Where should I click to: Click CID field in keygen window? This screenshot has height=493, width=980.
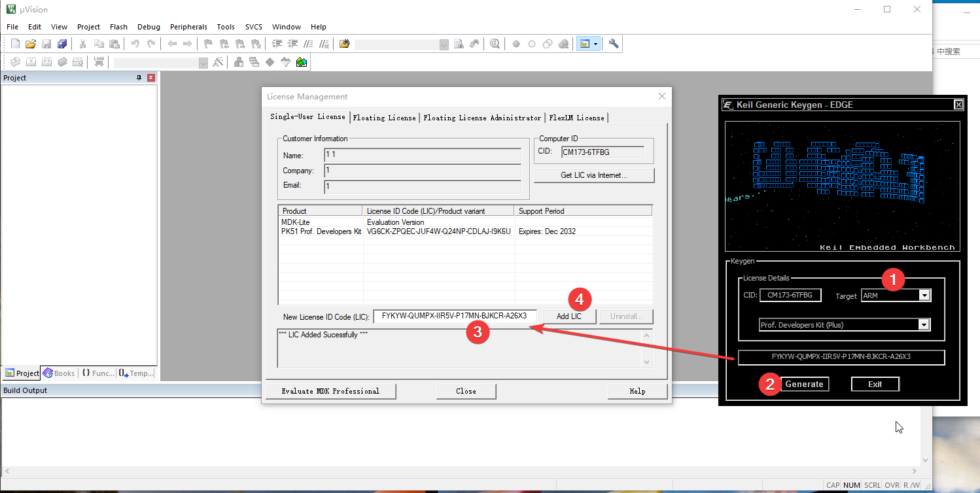point(790,295)
